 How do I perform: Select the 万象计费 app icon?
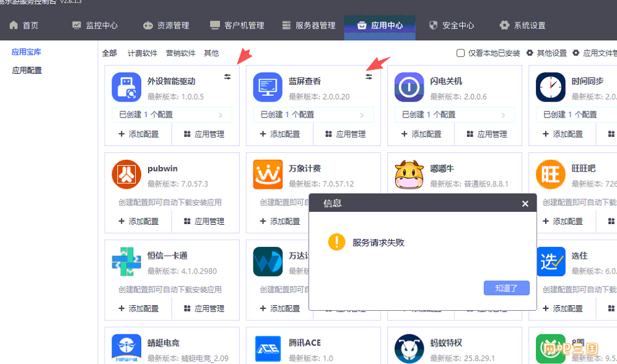(x=268, y=175)
